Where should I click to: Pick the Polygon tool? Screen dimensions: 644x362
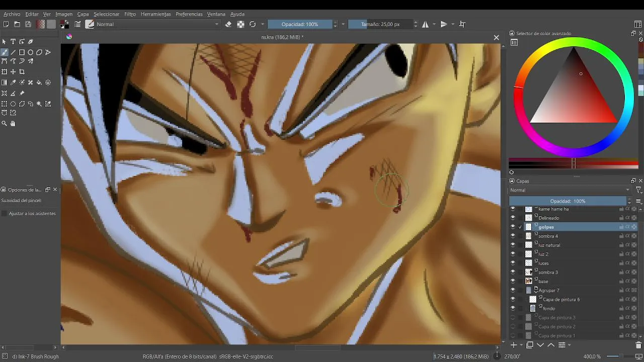tap(39, 52)
